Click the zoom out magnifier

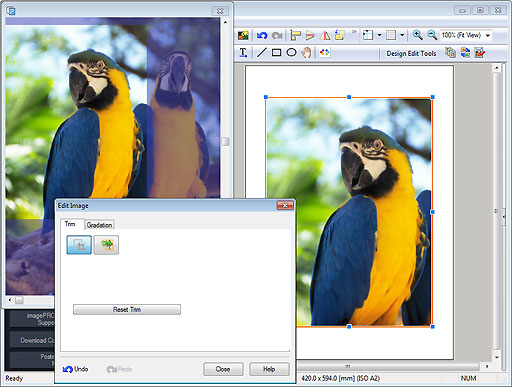tap(432, 35)
